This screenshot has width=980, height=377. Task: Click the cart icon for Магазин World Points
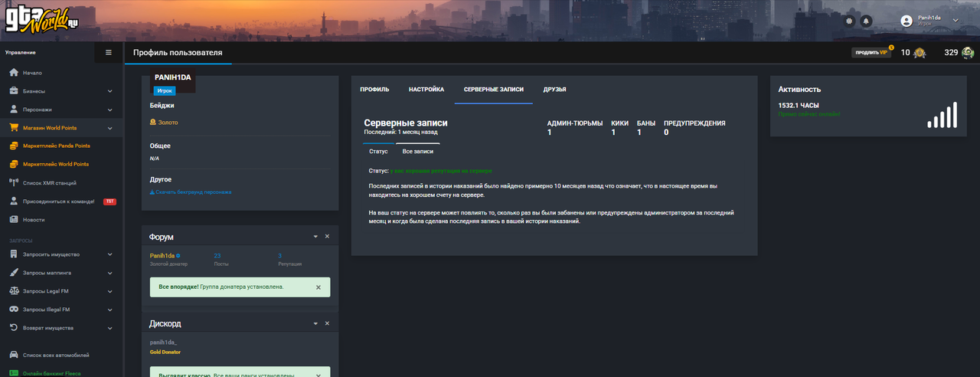click(14, 128)
